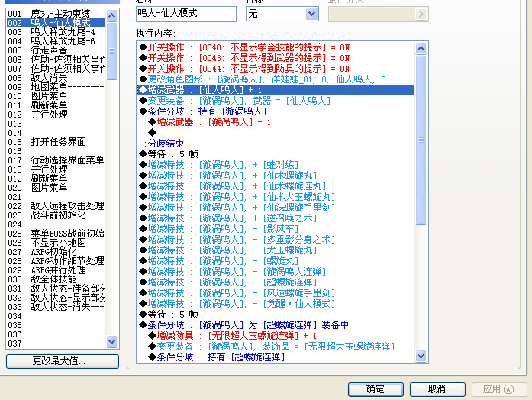Select 增减特技 + [仙法螺旋手里剑] command
The image size is (532, 400).
tap(276, 208)
